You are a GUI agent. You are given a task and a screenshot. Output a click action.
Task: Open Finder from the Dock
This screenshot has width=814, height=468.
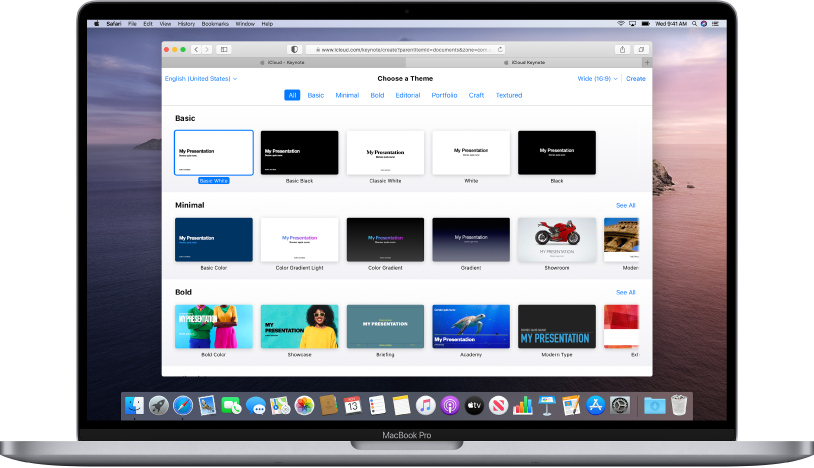point(134,405)
